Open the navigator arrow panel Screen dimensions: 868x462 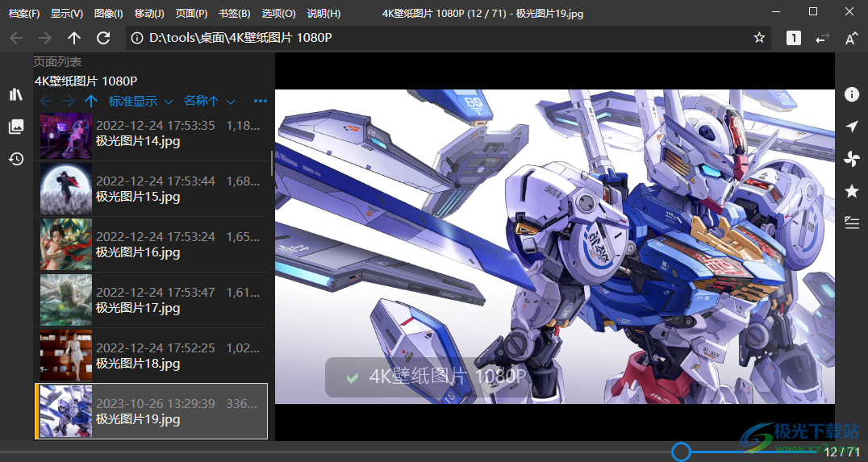tap(851, 127)
